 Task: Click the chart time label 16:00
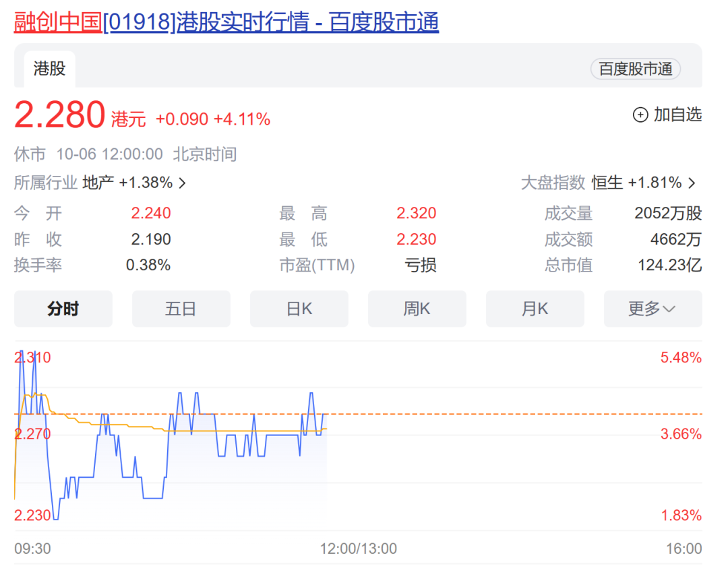click(x=684, y=548)
